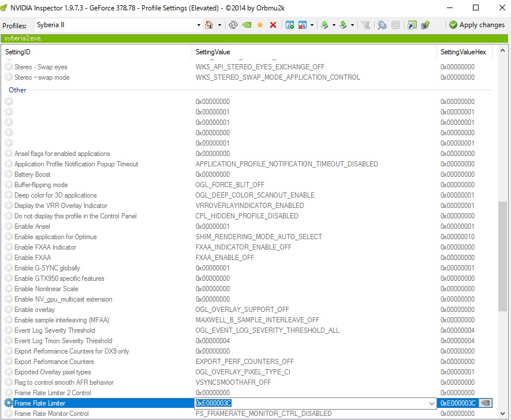Select Frame Rate Limiter 2 Control

click(53, 393)
